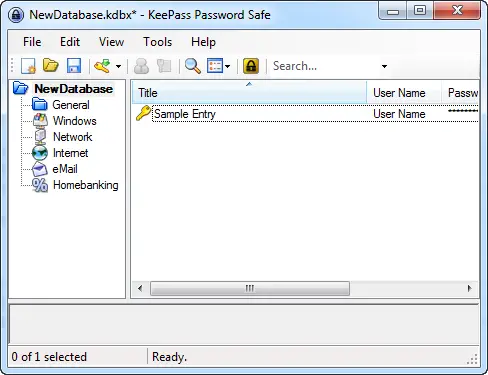Click the Internet globe icon
The width and height of the screenshot is (488, 375).
coord(40,153)
